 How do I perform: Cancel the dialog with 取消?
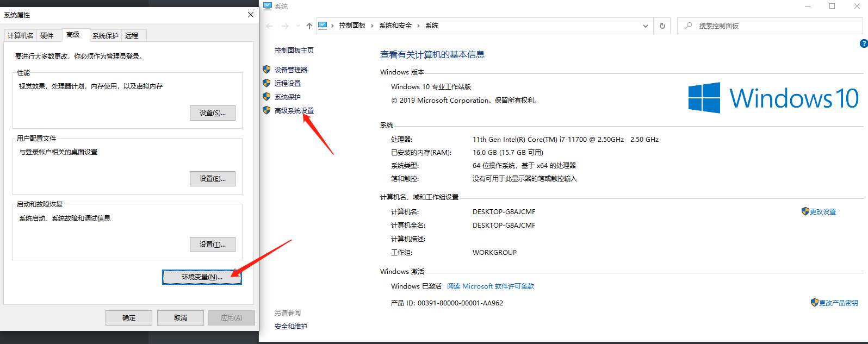coord(181,317)
